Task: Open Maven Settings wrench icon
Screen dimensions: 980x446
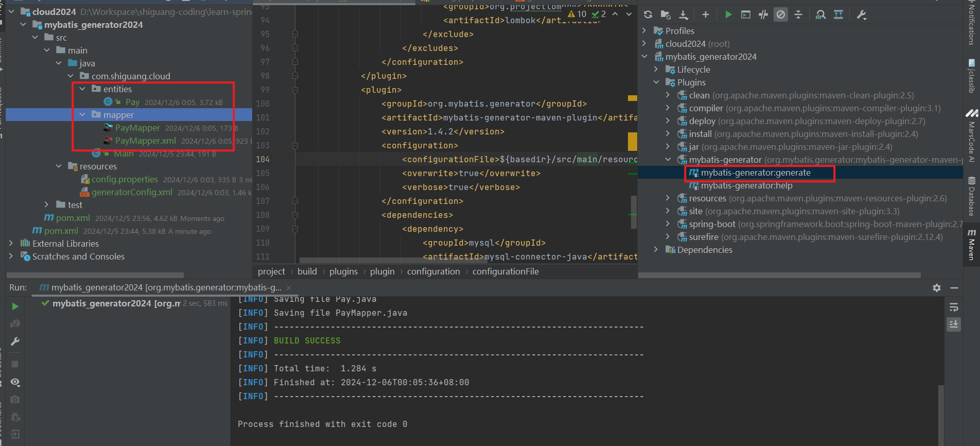Action: pyautogui.click(x=862, y=15)
